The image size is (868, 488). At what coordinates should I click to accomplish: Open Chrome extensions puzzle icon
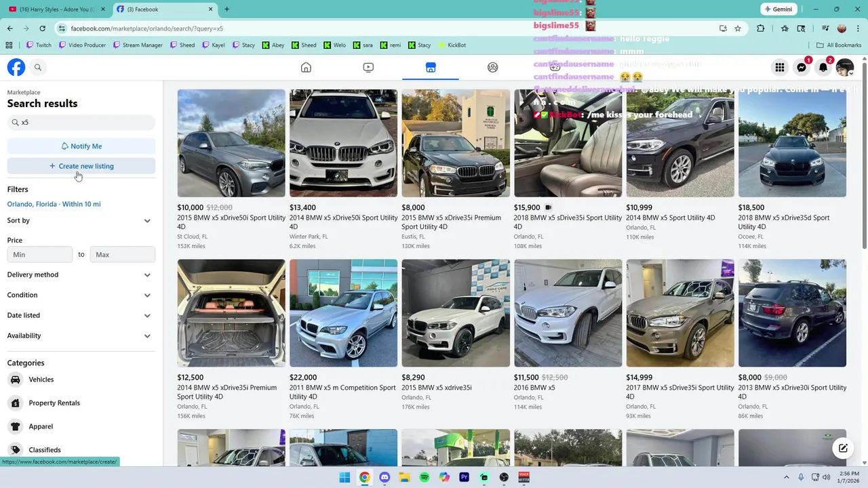[x=760, y=28]
